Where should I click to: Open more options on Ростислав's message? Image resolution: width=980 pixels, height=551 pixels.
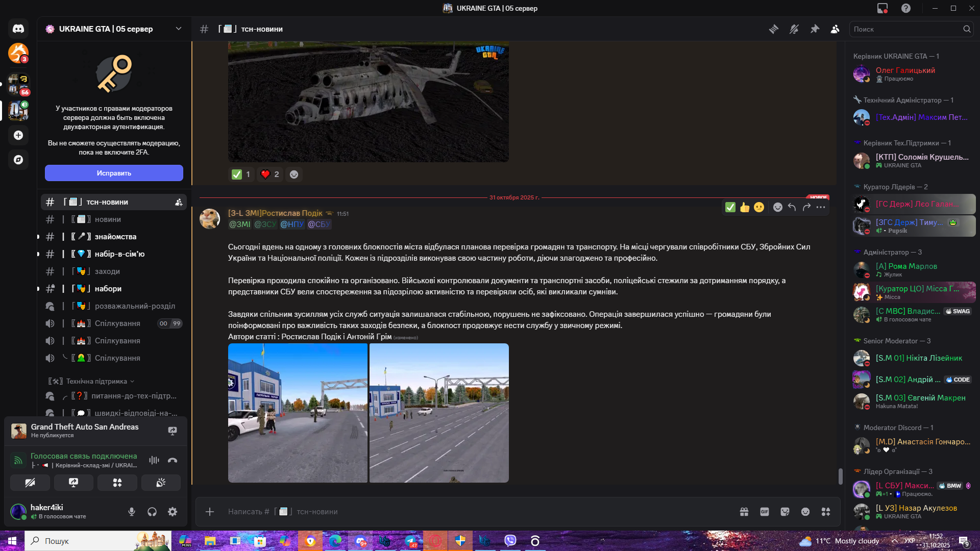point(821,207)
